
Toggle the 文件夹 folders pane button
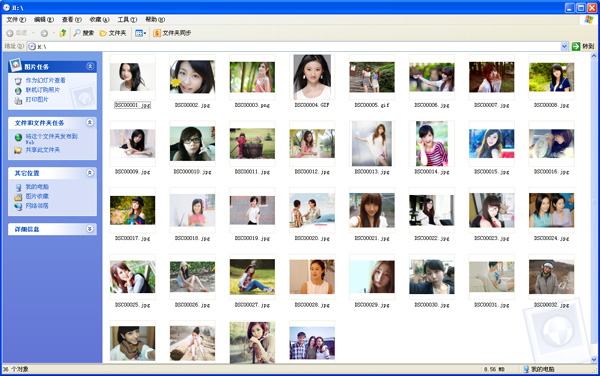tap(113, 33)
